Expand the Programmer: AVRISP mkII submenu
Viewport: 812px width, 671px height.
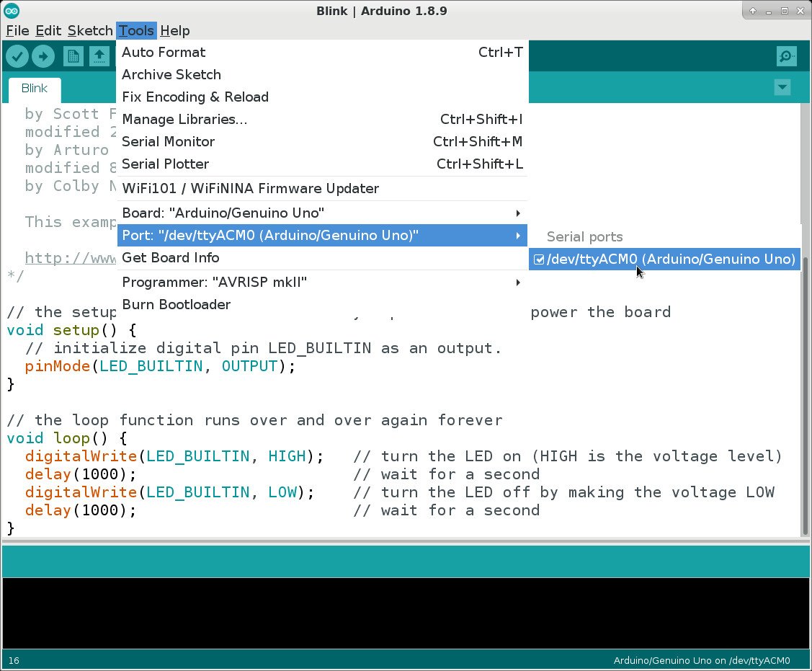[321, 282]
